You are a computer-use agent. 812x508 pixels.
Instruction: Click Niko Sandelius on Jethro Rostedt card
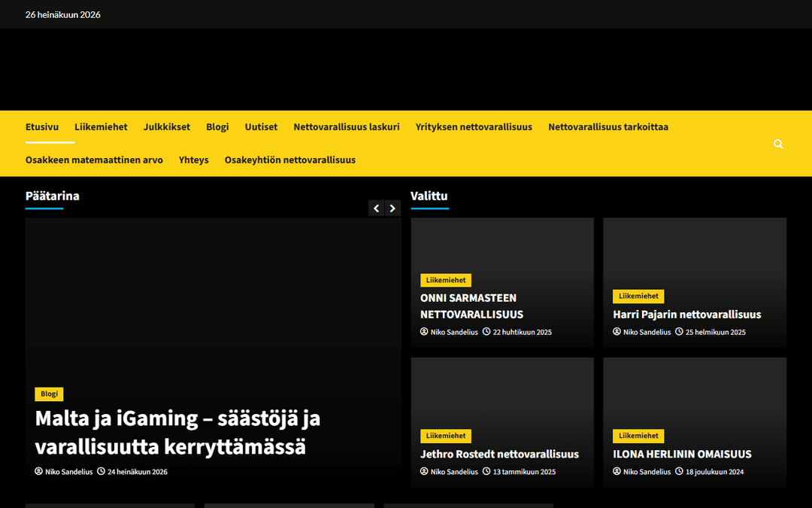click(454, 472)
